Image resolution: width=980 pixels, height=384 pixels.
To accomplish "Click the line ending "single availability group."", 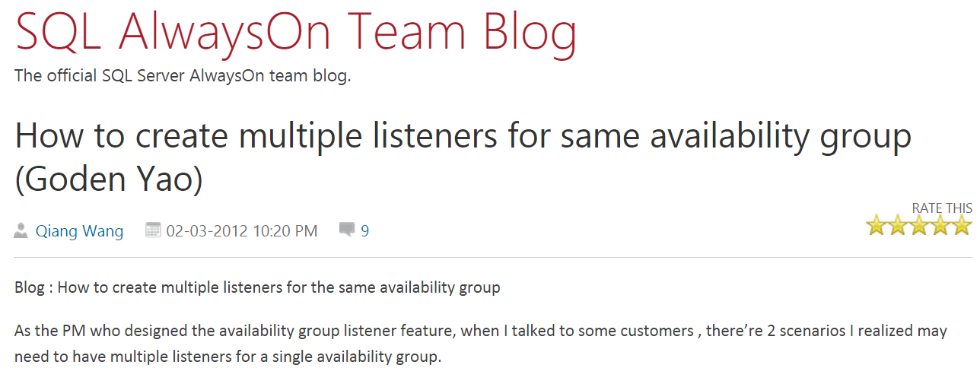I will tap(228, 357).
